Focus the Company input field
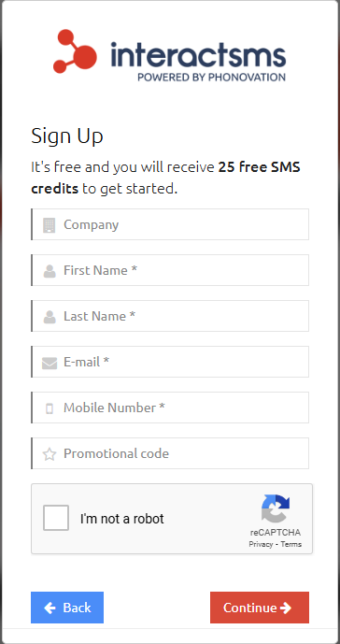340x644 pixels. pos(170,224)
